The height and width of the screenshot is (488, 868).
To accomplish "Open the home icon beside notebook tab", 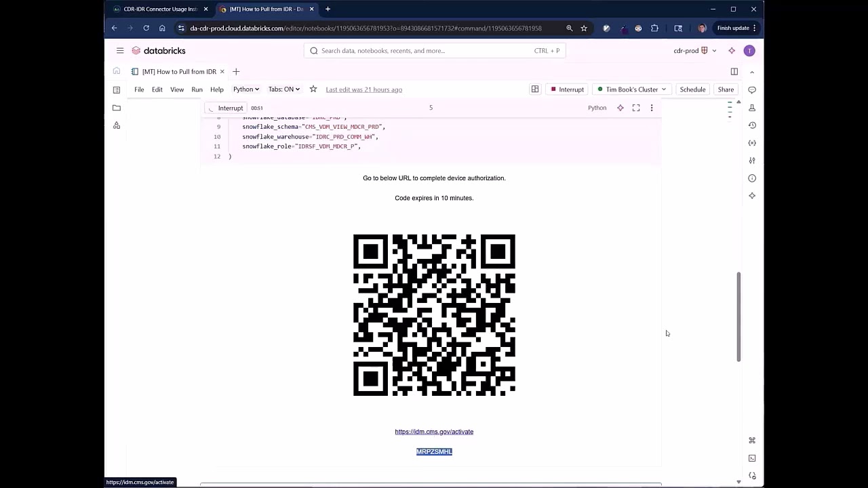I will tap(117, 71).
